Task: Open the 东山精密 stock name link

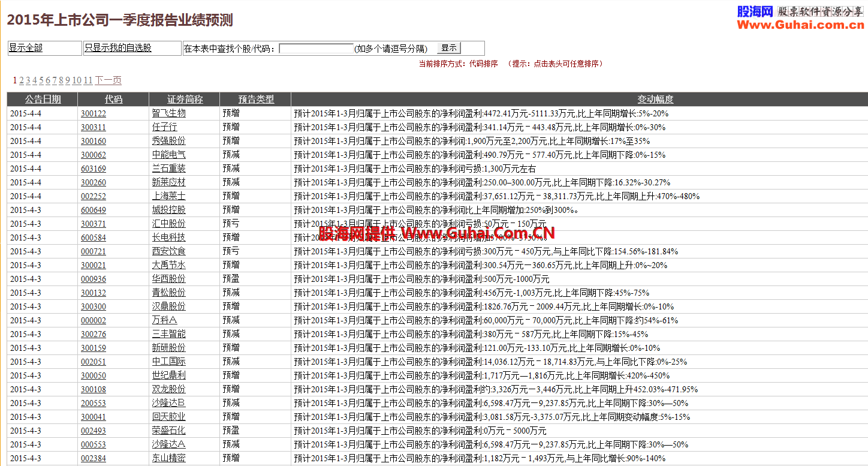Action: click(x=169, y=458)
